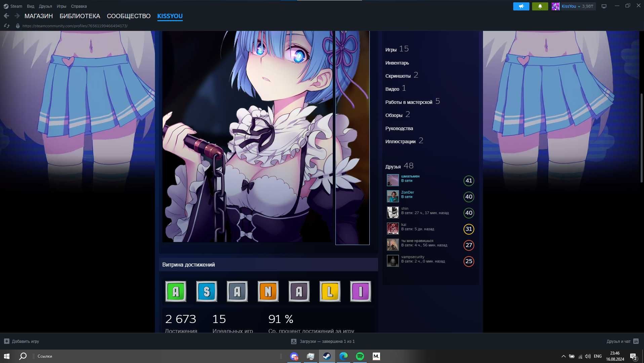Image resolution: width=644 pixels, height=363 pixels.
Task: Open Spotify from the taskbar
Action: [x=360, y=356]
